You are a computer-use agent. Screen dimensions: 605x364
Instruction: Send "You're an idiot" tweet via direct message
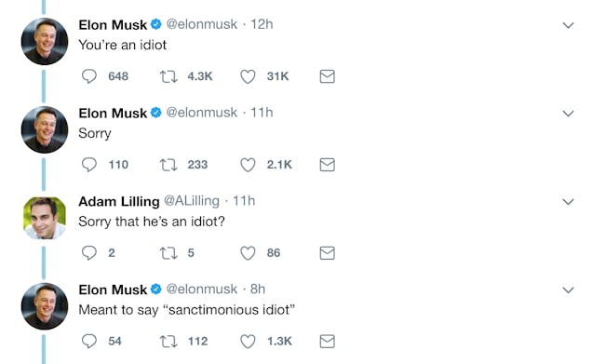[x=328, y=76]
